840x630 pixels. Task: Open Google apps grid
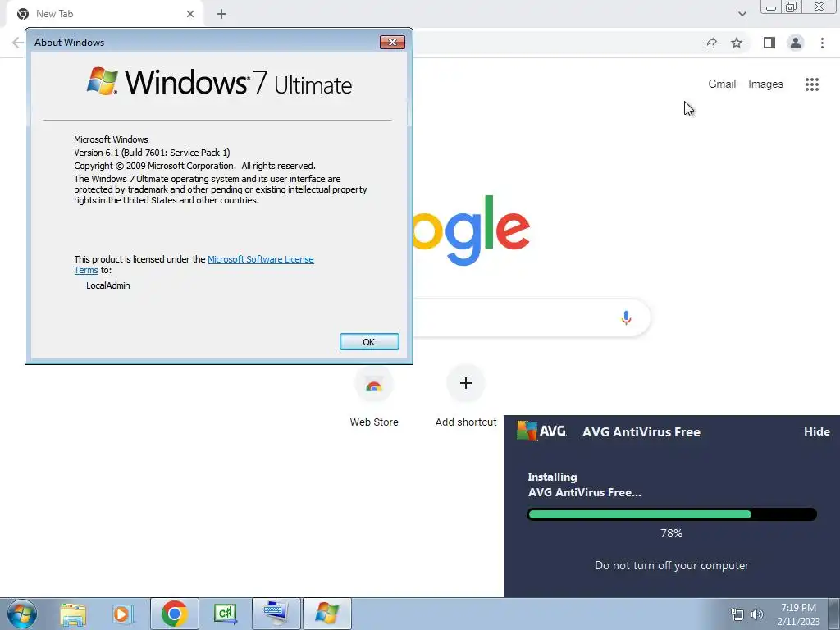811,84
